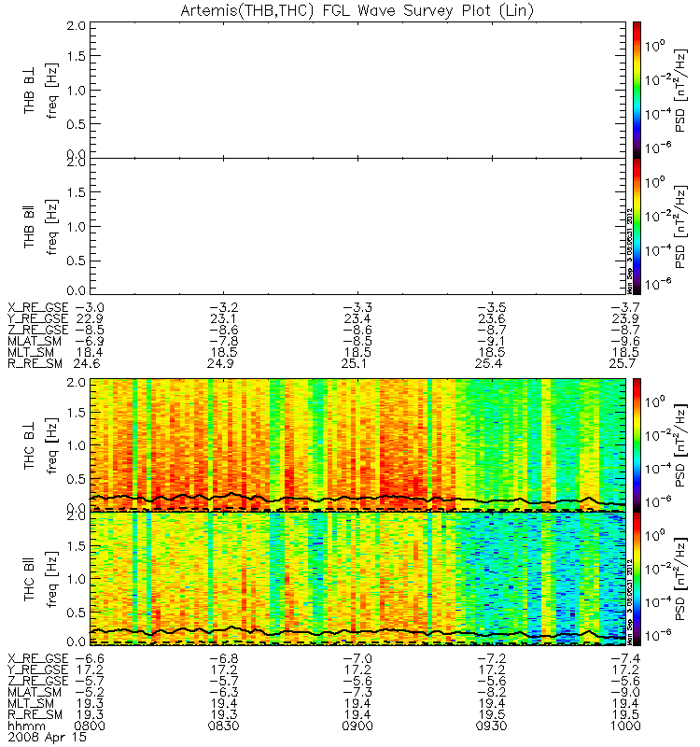
Task: Click the THB R_RE_SM value '24.6'
Action: coord(87,363)
